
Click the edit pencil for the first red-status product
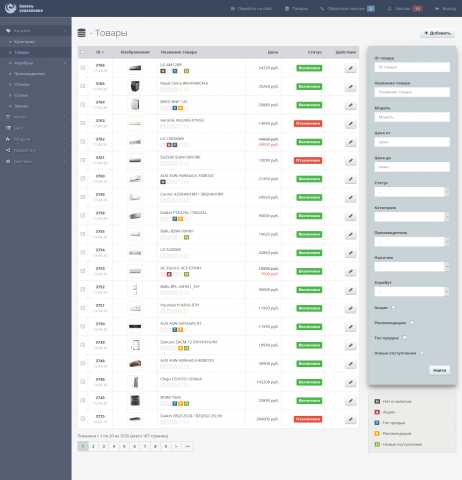pos(350,124)
